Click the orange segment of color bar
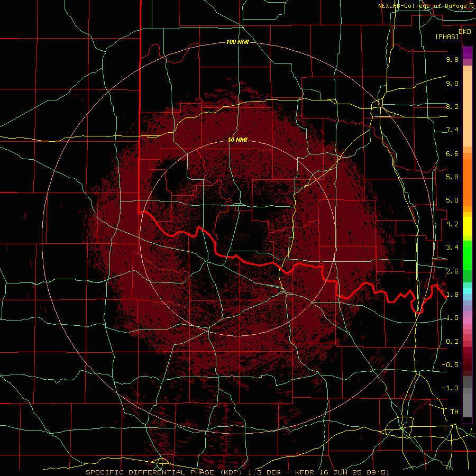Screen dimensions: 476x476 click(x=467, y=183)
